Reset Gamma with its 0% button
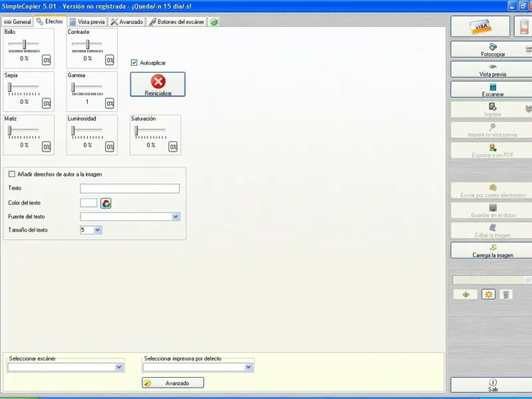The width and height of the screenshot is (532, 399). 110,103
